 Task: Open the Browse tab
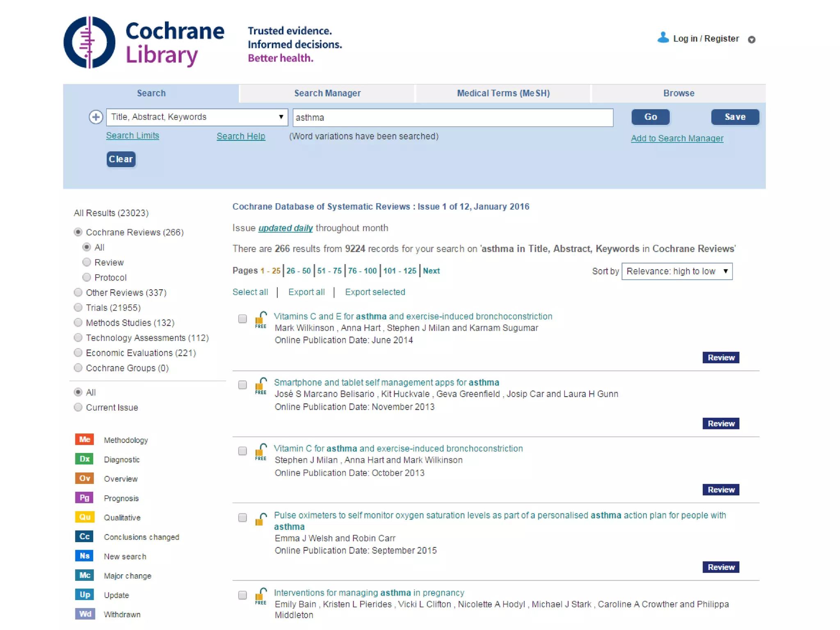point(679,93)
